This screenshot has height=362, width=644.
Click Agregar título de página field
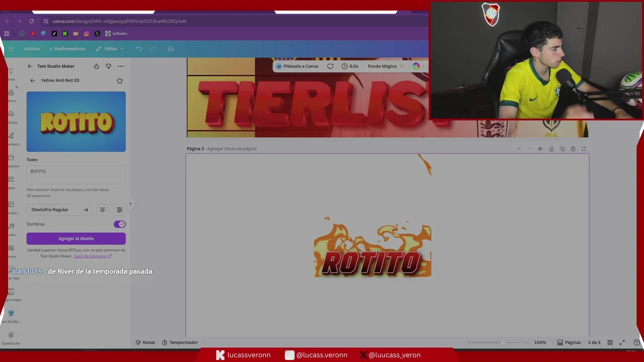232,149
